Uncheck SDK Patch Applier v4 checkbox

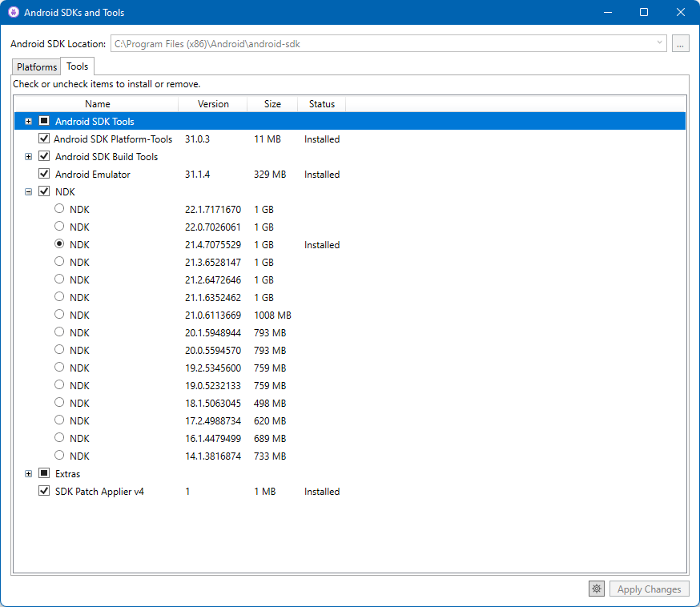pos(44,491)
